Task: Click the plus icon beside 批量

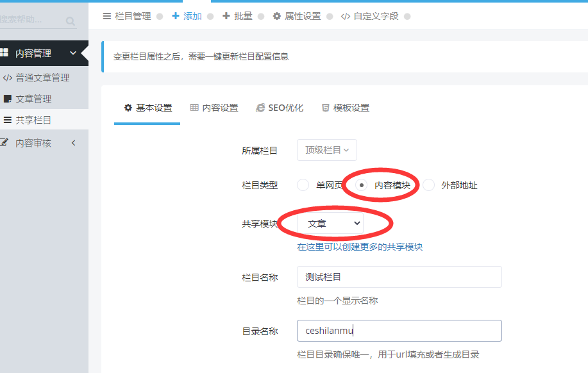Action: [x=226, y=16]
